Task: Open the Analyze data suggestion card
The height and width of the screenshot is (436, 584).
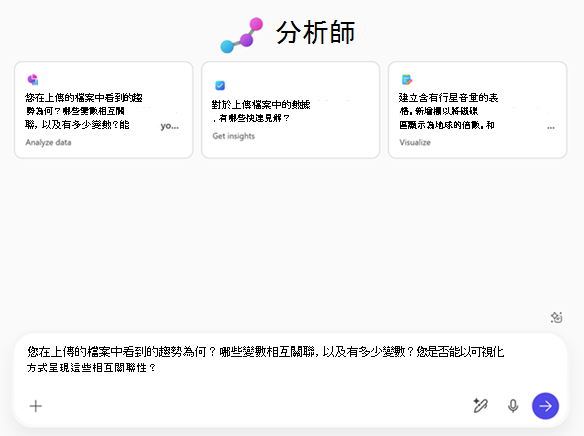Action: click(104, 110)
